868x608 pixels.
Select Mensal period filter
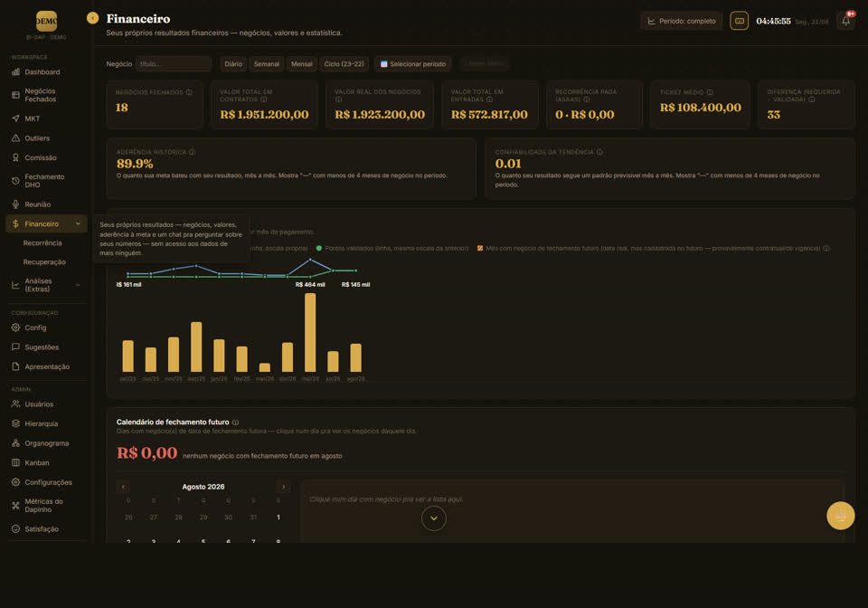[x=302, y=63]
